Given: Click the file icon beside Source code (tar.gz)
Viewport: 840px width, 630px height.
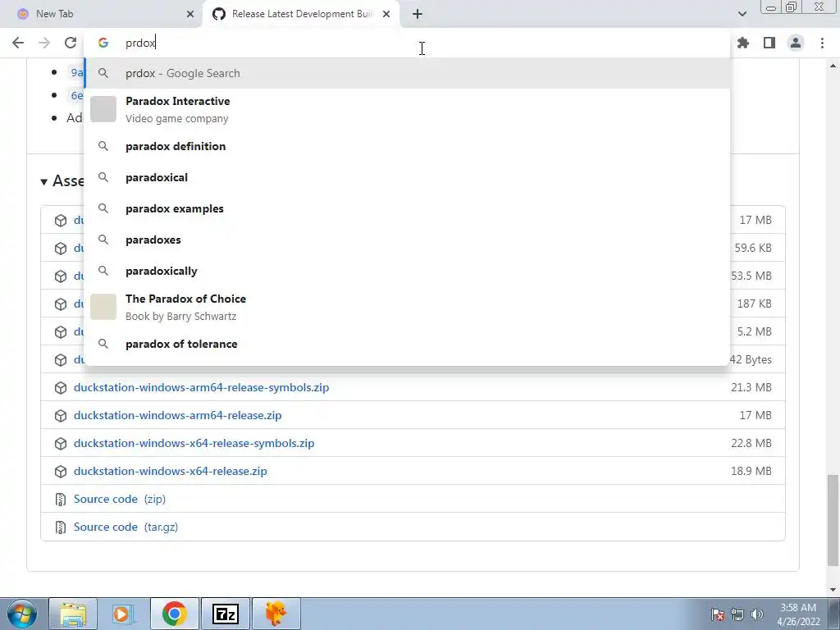Looking at the screenshot, I should [61, 527].
